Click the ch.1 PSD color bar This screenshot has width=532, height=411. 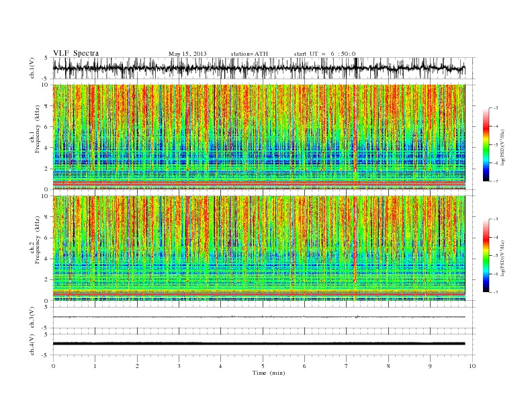tap(486, 145)
